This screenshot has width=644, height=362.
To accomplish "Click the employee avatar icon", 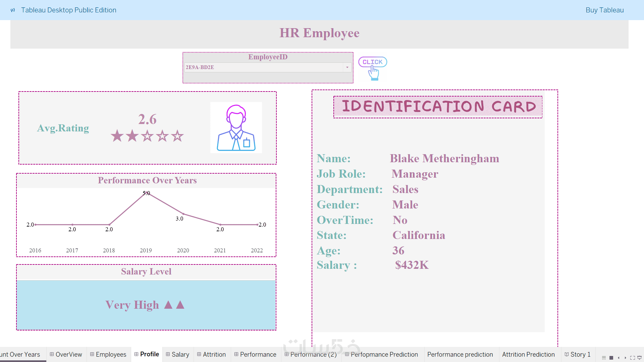I will [x=236, y=128].
